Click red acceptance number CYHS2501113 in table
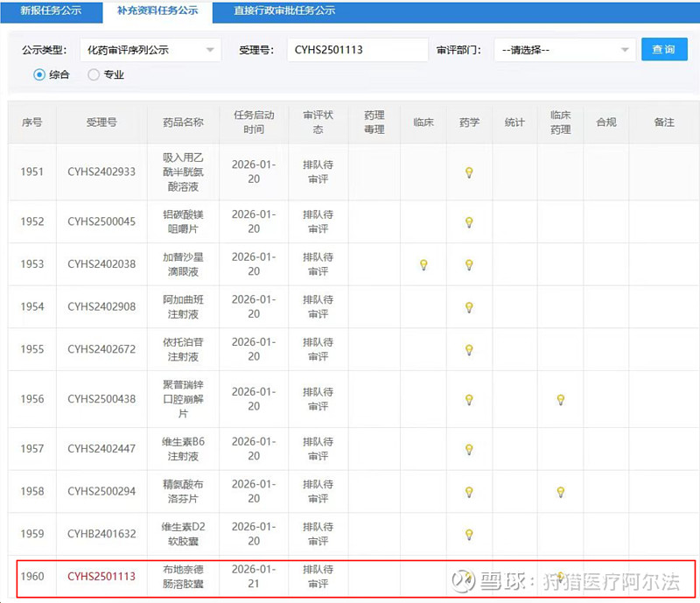Viewport: 700px width, 603px height. click(101, 577)
